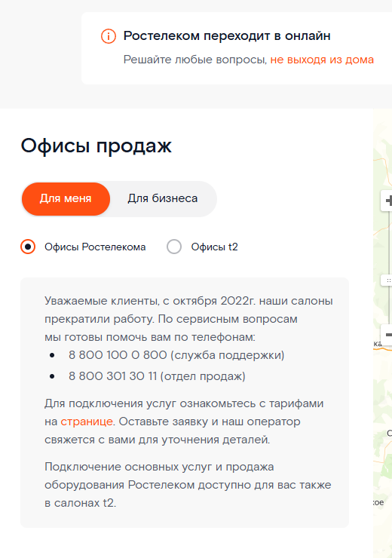Click the map zoom slider handle
This screenshot has height=558, width=392.
(387, 281)
